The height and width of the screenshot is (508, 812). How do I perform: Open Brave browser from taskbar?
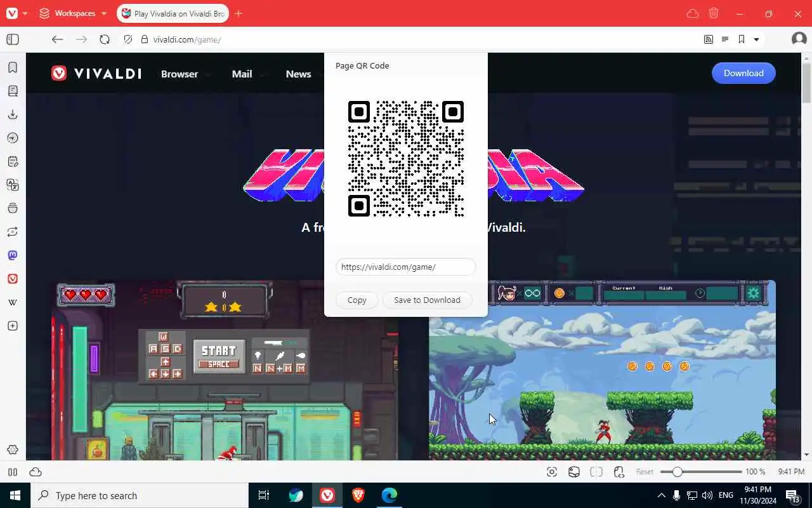(358, 495)
